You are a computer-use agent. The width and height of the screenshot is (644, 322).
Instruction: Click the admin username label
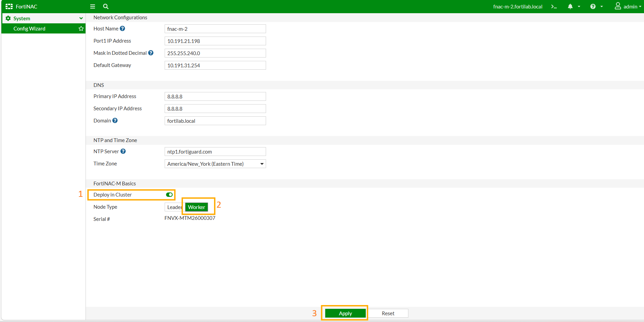(630, 6)
